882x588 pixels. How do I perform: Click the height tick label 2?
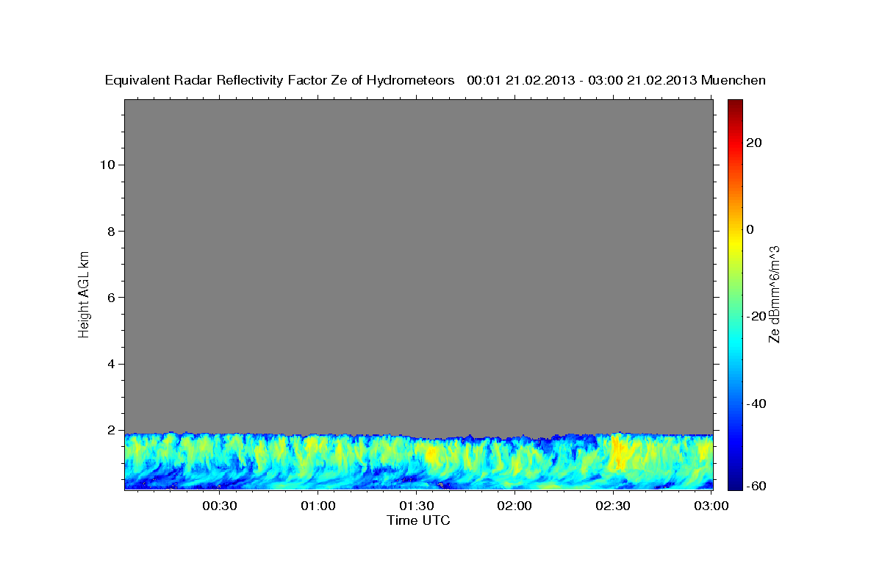coord(111,431)
